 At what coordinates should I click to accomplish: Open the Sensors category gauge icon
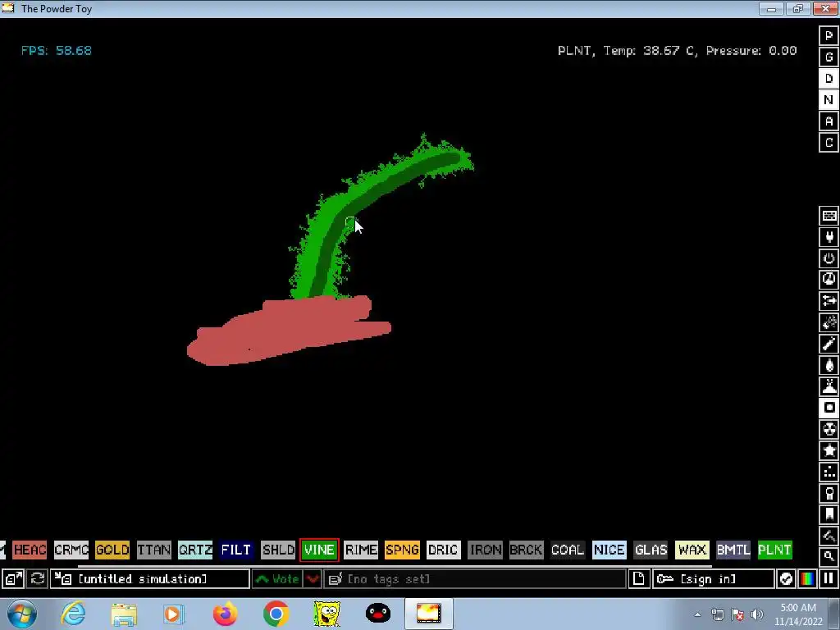point(829,280)
